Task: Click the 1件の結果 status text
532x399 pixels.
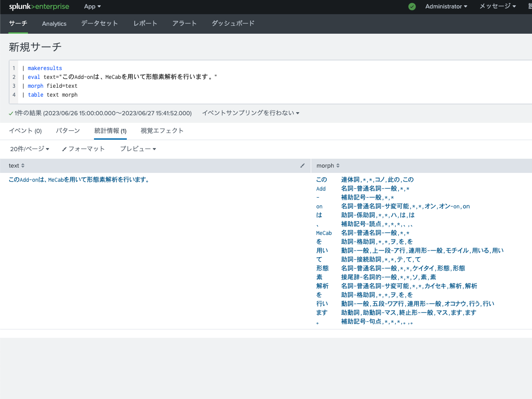Action: click(100, 113)
